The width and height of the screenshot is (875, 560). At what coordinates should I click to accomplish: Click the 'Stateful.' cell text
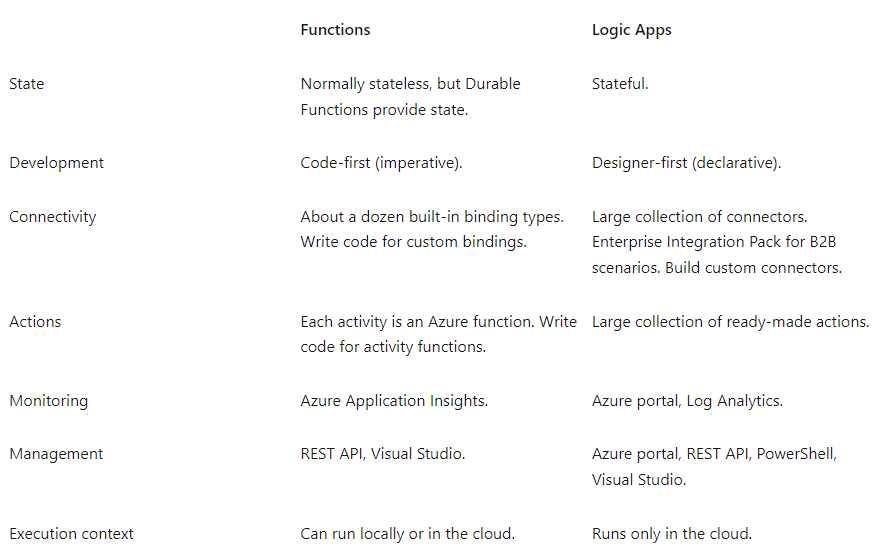pos(620,84)
